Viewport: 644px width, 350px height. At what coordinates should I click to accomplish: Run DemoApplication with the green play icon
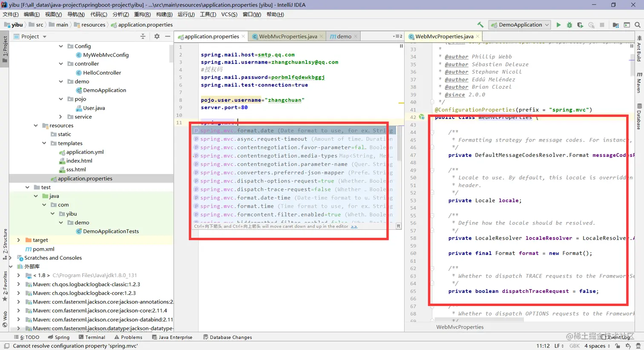[558, 25]
